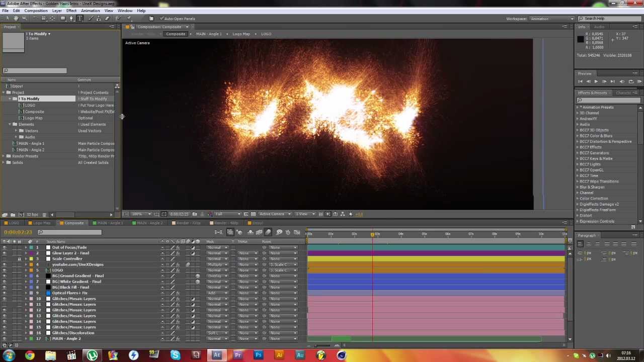
Task: Toggle the Draft 3D icon in timeline
Action: (x=239, y=232)
